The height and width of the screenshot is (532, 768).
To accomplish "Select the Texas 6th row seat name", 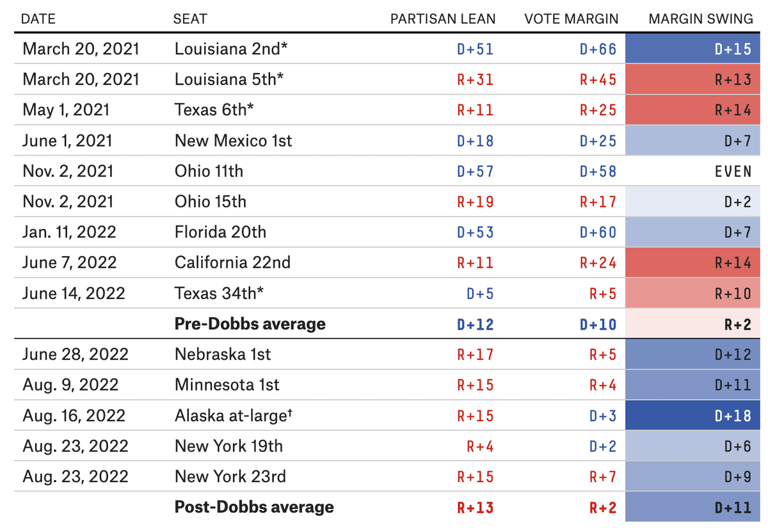I will [214, 109].
